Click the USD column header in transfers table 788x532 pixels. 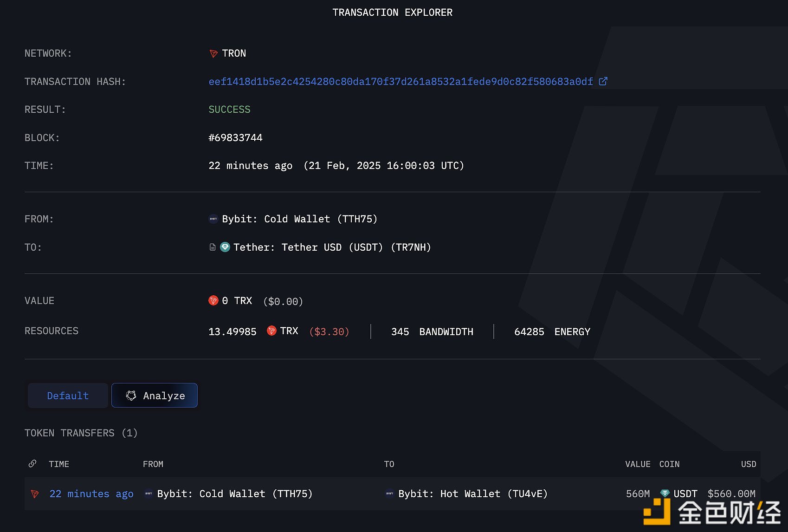[x=748, y=464]
